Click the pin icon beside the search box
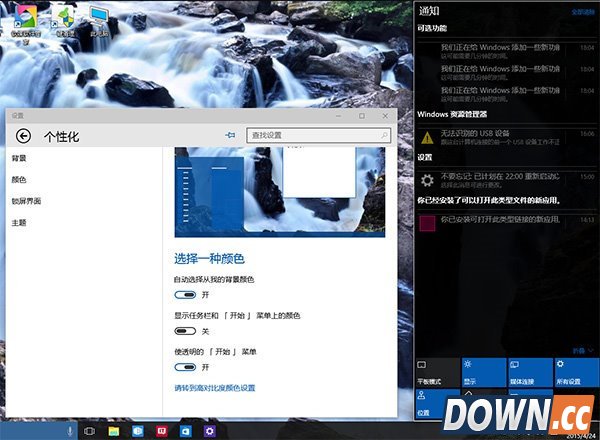The height and width of the screenshot is (440, 600). click(x=230, y=135)
